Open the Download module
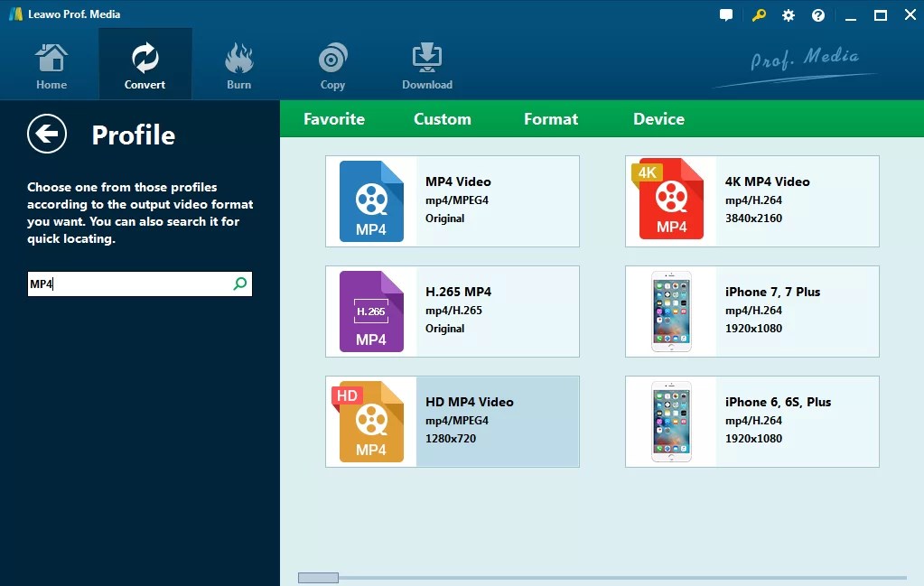 [426, 63]
